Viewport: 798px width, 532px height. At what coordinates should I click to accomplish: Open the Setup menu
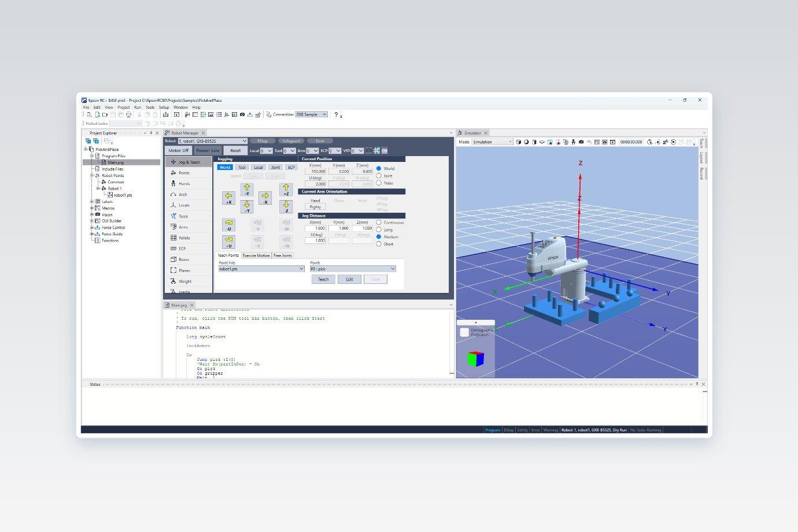click(164, 108)
